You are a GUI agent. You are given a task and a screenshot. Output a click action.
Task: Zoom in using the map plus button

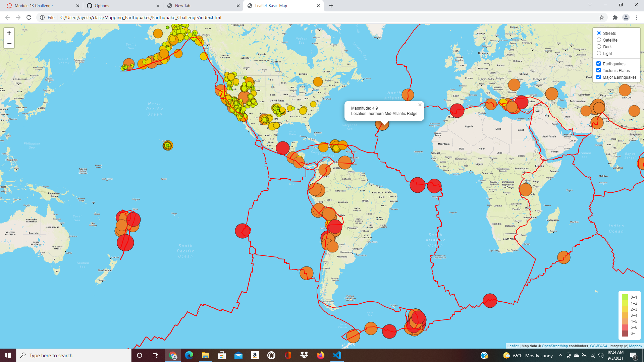point(9,33)
